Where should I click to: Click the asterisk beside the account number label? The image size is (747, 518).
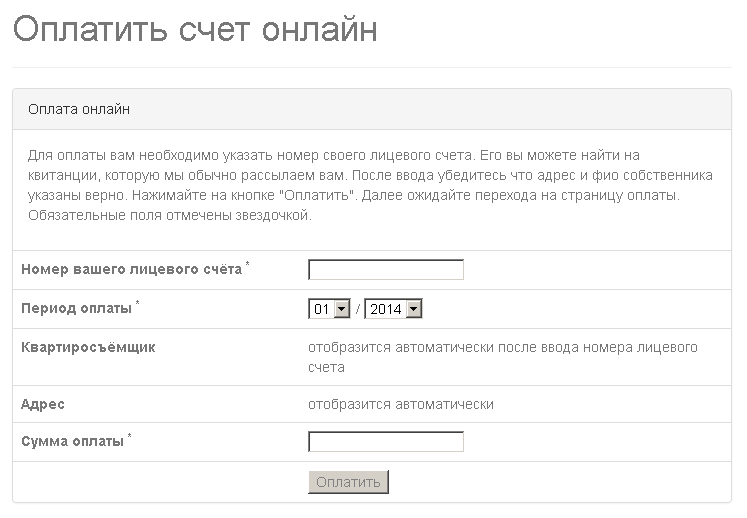pos(247,264)
